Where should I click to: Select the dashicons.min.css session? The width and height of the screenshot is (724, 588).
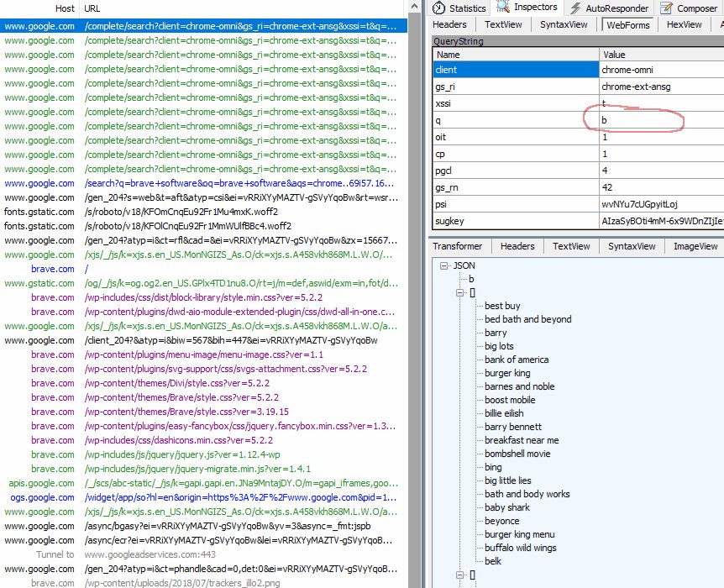tap(203, 440)
